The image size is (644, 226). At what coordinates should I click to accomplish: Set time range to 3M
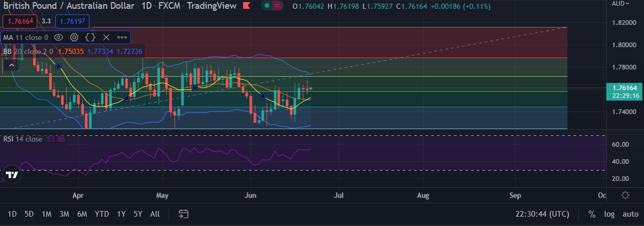64,214
